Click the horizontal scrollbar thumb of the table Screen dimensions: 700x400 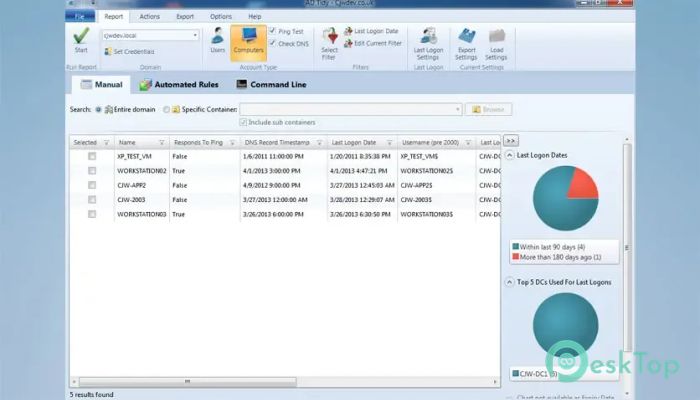pos(188,382)
